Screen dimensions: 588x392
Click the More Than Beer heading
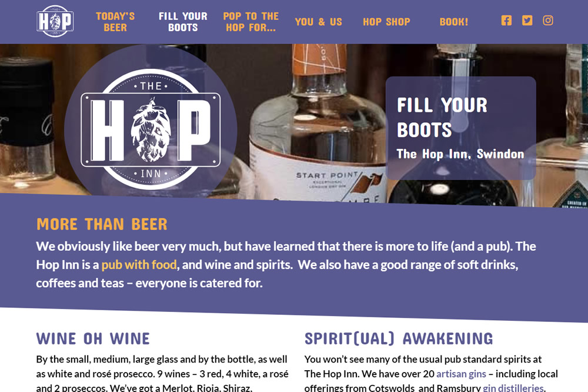click(102, 224)
